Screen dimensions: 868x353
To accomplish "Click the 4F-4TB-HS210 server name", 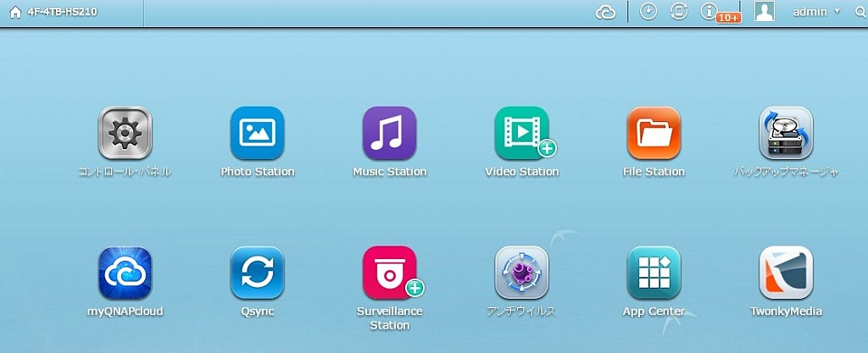I will click(x=63, y=12).
